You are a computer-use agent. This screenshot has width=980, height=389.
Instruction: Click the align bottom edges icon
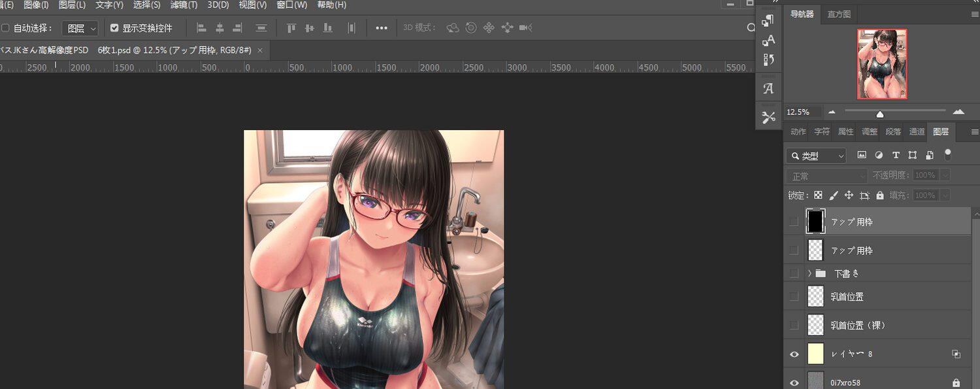pos(327,28)
